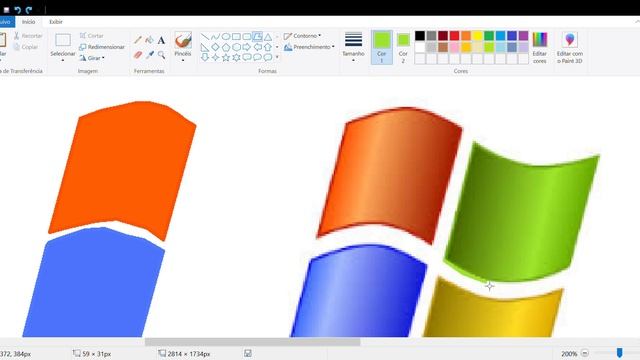Pick the white color swatch
Viewport: 640px width, 360px height.
tap(420, 47)
